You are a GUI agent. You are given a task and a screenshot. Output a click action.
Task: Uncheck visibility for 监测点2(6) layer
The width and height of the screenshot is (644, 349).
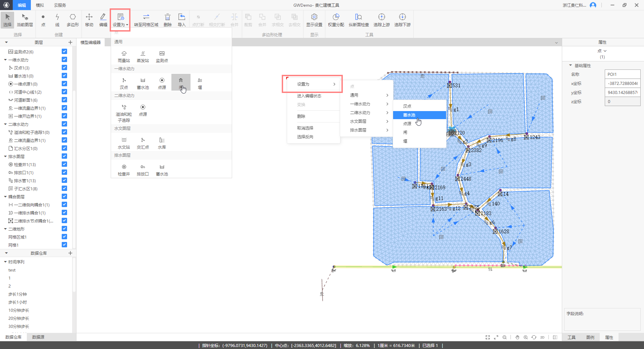64,52
